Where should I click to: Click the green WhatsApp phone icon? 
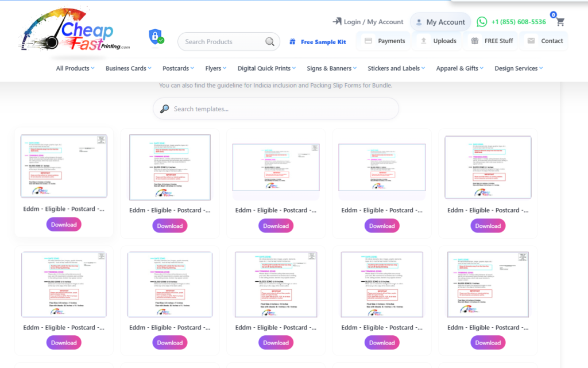[482, 22]
